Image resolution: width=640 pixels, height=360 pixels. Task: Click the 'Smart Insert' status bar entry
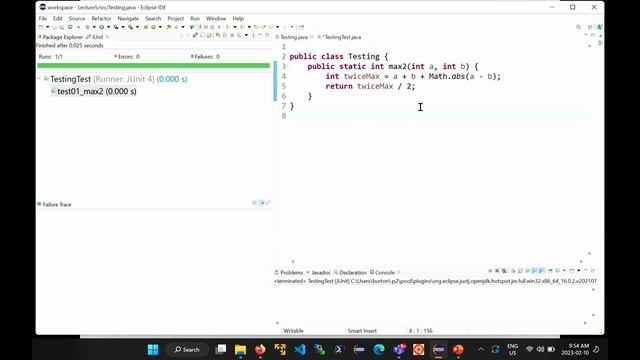(x=362, y=331)
